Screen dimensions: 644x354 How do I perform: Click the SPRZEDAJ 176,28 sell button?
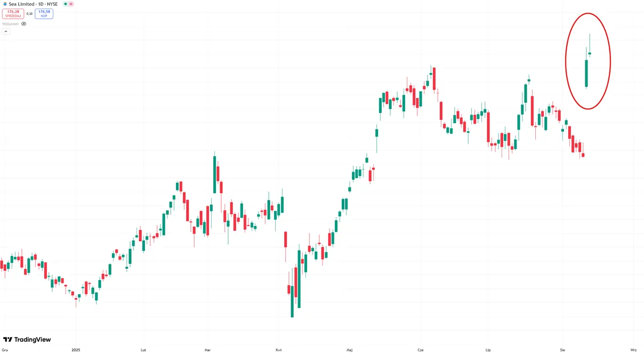click(x=13, y=14)
